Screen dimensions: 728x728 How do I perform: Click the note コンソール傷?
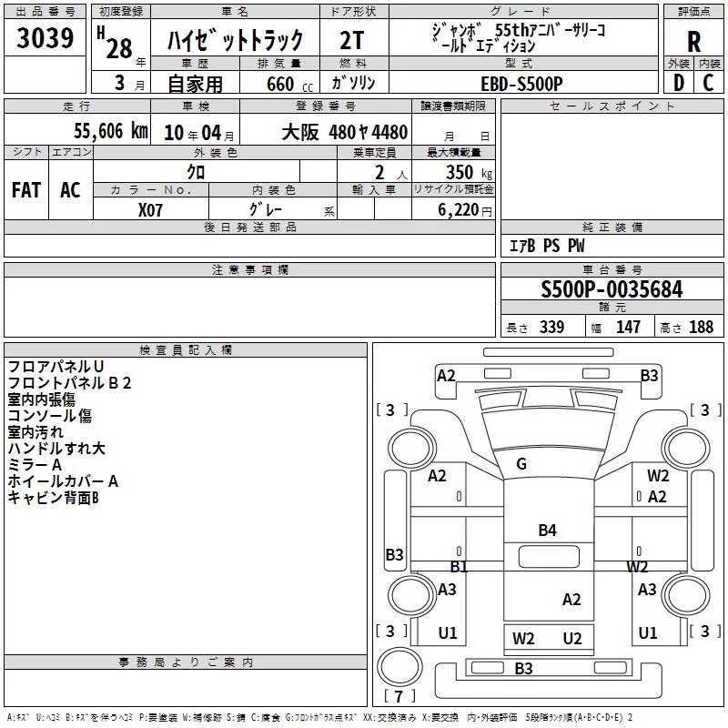(50, 416)
